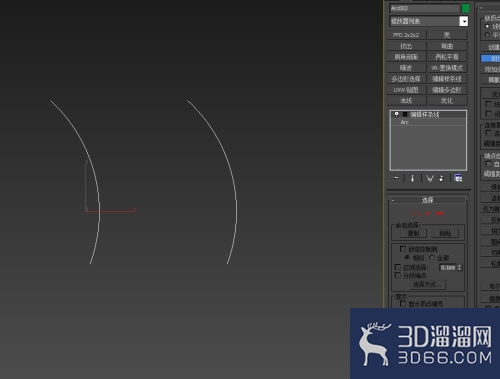Viewport: 500px width, 379px height.
Task: Open the green object color swatch
Action: tap(465, 8)
